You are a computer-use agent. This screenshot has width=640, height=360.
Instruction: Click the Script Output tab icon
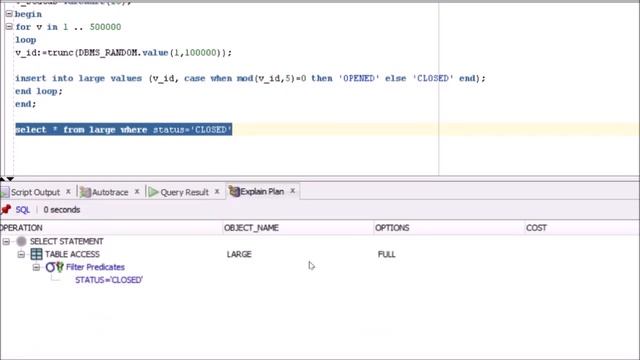pyautogui.click(x=5, y=192)
